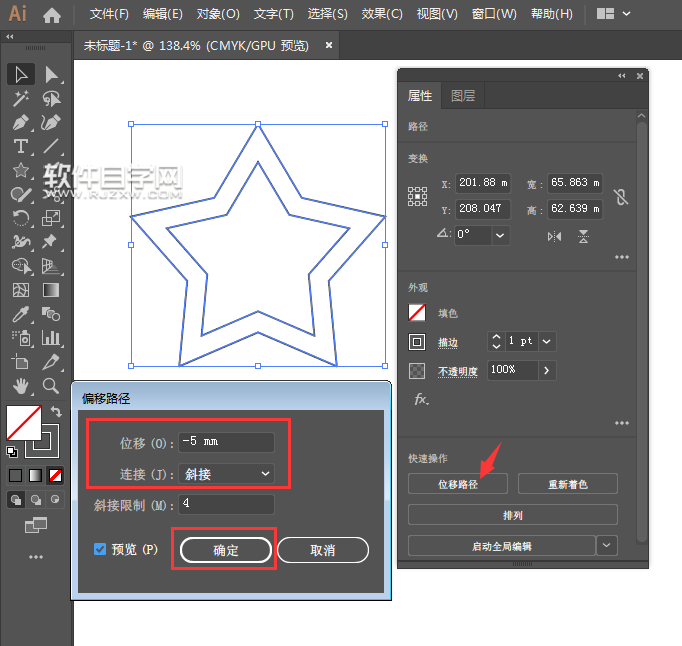Flip the object vertically
The width and height of the screenshot is (682, 646).
tap(583, 237)
